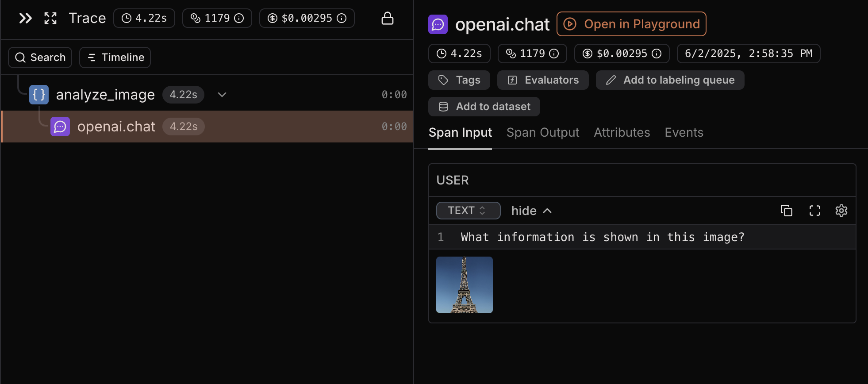
Task: Click the USER role label
Action: (x=453, y=180)
